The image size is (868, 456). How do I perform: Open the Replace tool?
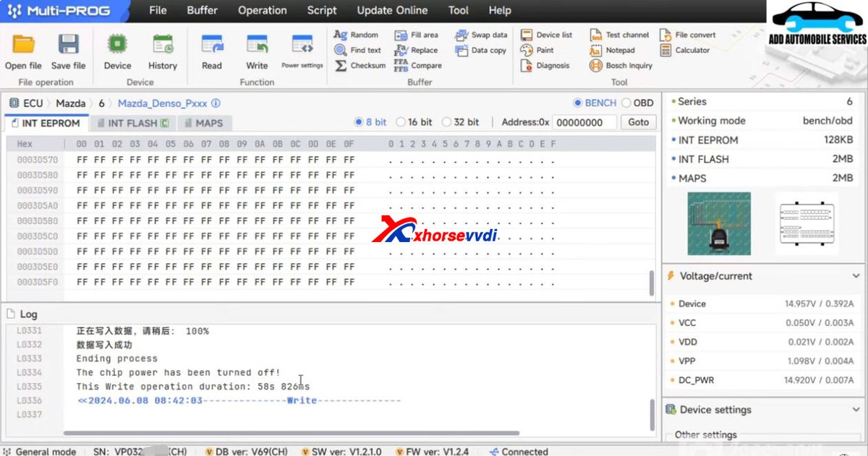pyautogui.click(x=417, y=50)
